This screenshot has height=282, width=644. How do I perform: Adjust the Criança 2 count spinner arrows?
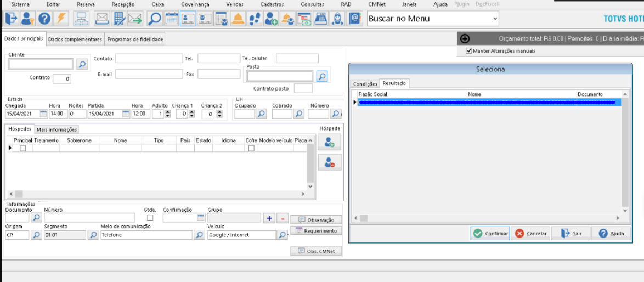click(221, 114)
